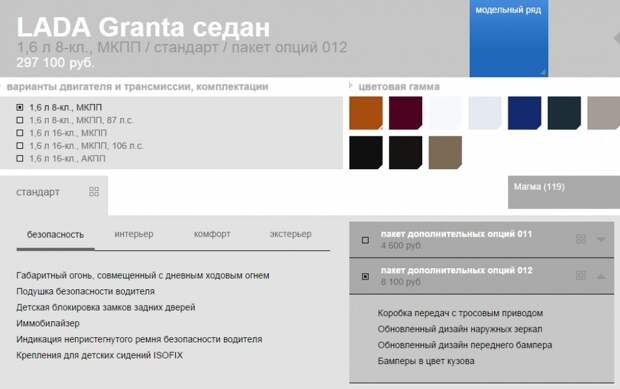Click the arrow icon at right header edge

coord(617,38)
